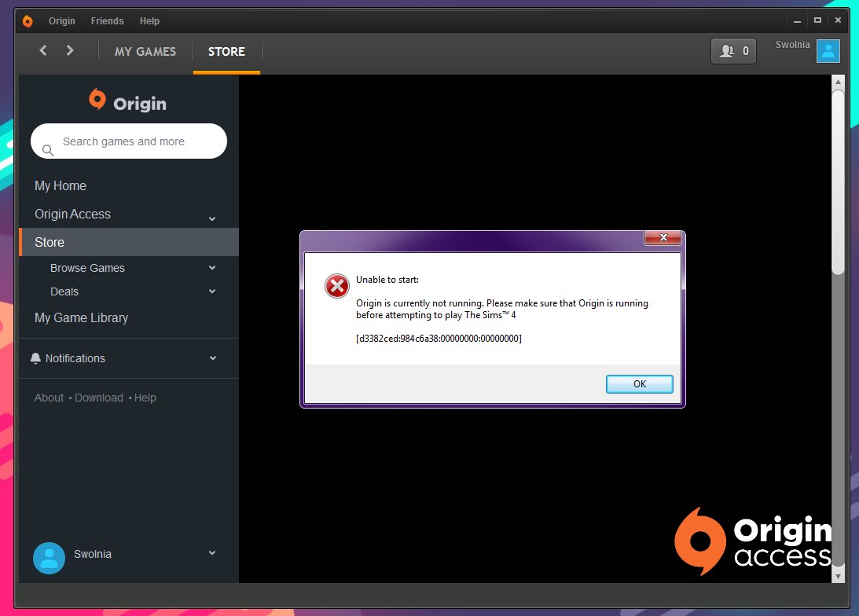Maximize the Origin window
This screenshot has height=616, width=859.
pos(817,20)
